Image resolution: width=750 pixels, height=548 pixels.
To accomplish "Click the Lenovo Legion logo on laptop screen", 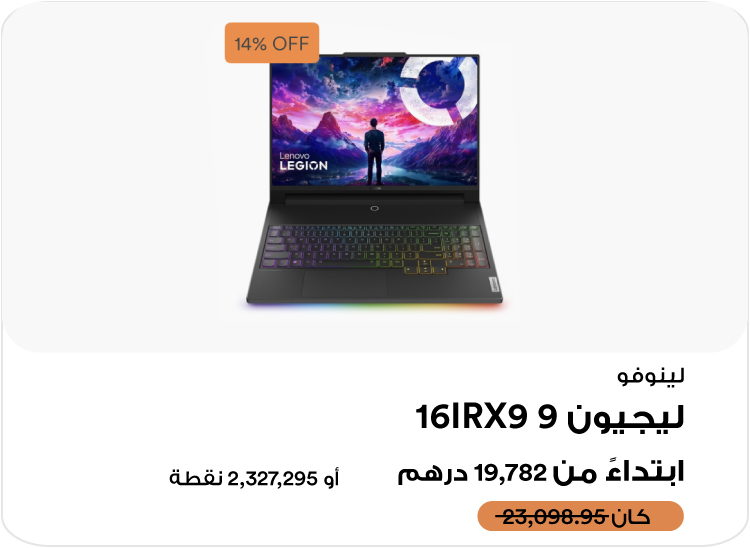I will coord(303,162).
